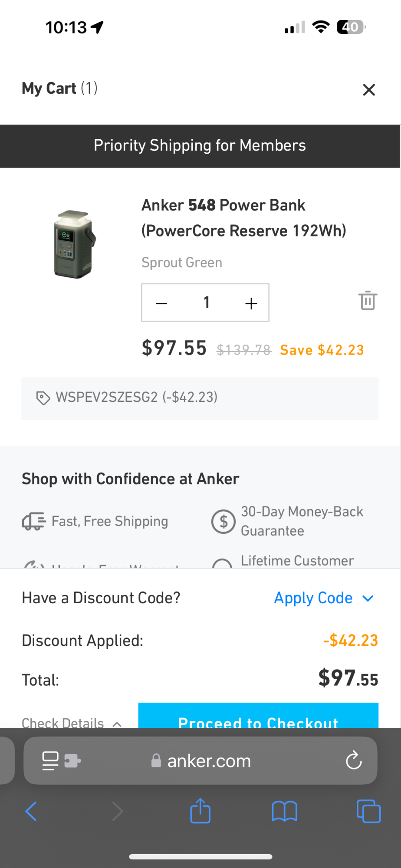Open the Anker 548 Power Bank thumbnail
This screenshot has height=868, width=401.
(74, 244)
